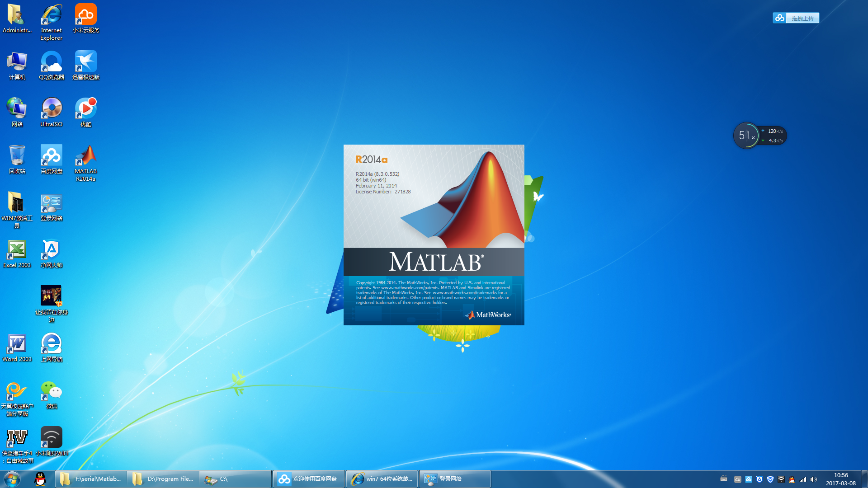Launch the 净网大师 desktop shortcut
The width and height of the screenshot is (868, 488).
tap(51, 253)
